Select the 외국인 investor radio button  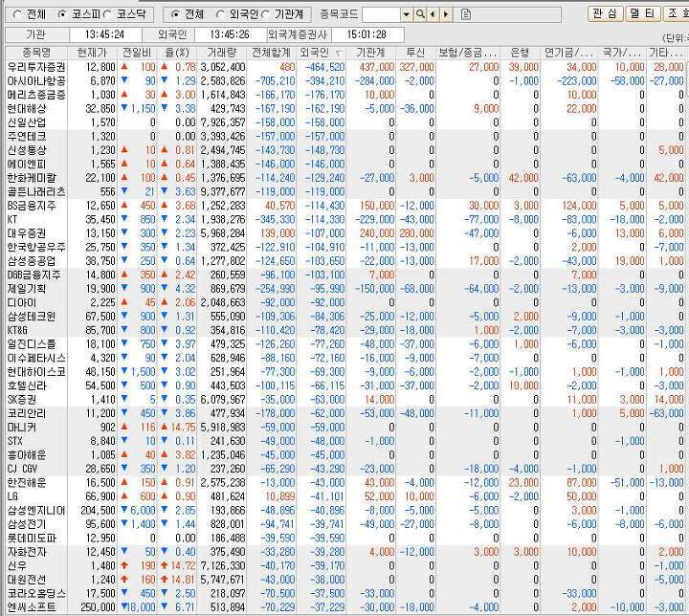pyautogui.click(x=220, y=14)
